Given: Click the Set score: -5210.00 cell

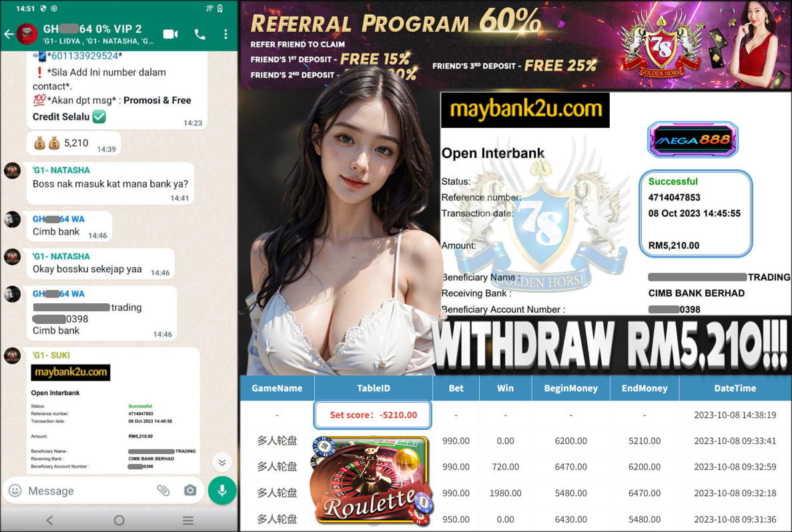Looking at the screenshot, I should (x=373, y=415).
